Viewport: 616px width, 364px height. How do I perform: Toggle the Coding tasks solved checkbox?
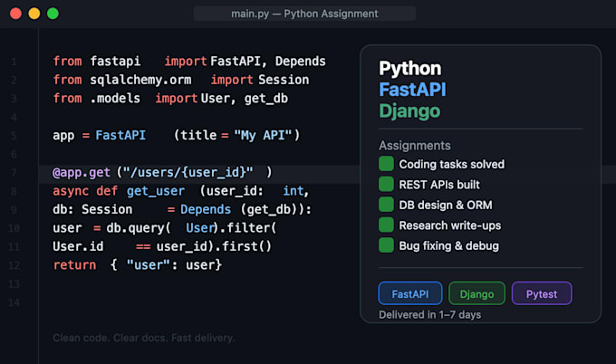[386, 164]
